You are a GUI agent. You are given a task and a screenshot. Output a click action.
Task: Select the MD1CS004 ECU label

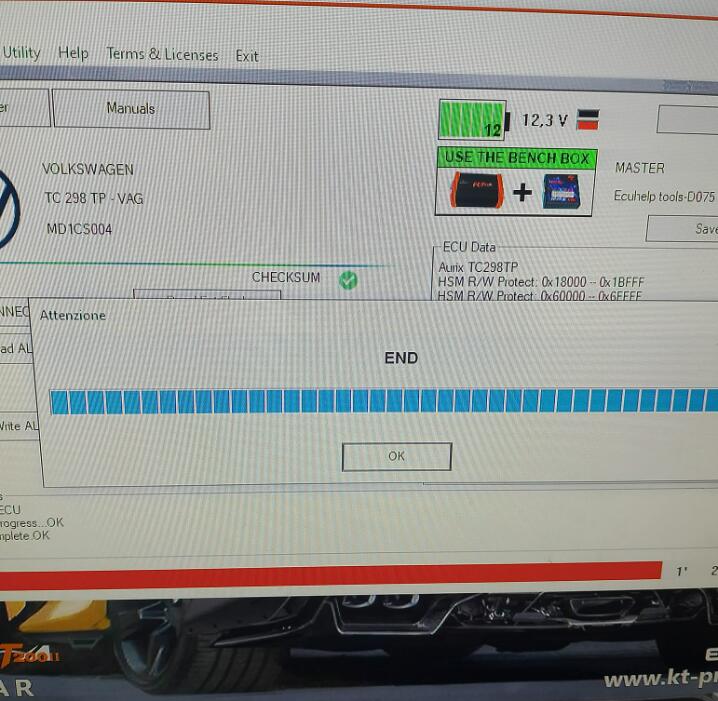point(79,229)
